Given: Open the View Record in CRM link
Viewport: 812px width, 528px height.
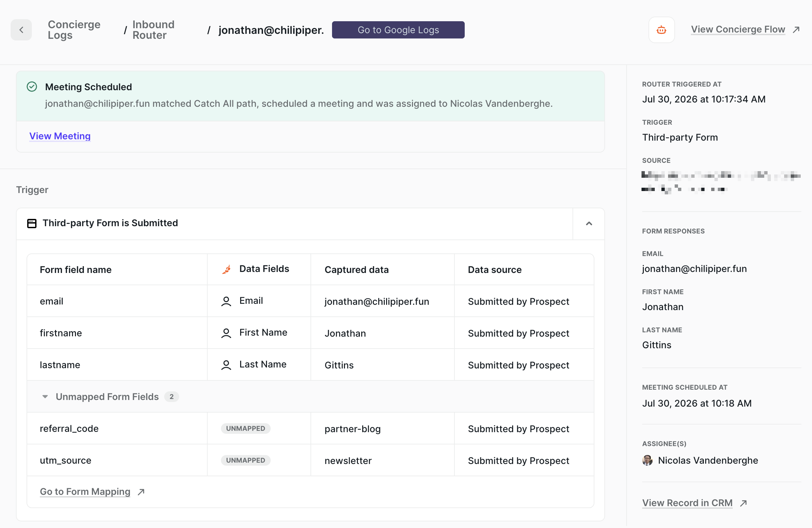Looking at the screenshot, I should (x=687, y=503).
